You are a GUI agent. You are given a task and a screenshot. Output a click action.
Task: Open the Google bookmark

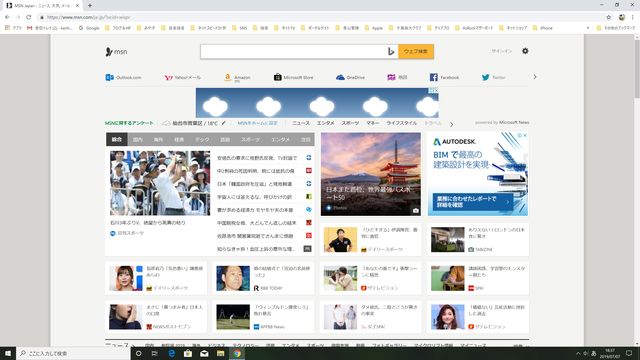(x=89, y=28)
